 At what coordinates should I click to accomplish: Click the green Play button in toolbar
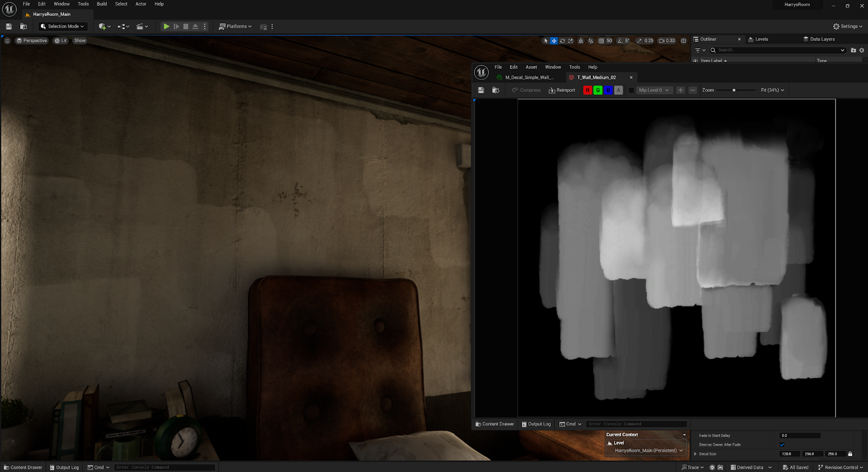click(167, 26)
